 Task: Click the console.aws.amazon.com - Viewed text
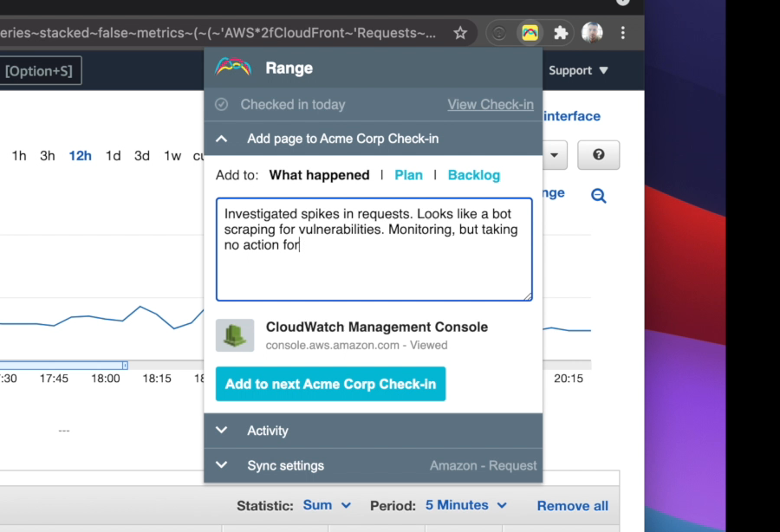[x=356, y=345]
